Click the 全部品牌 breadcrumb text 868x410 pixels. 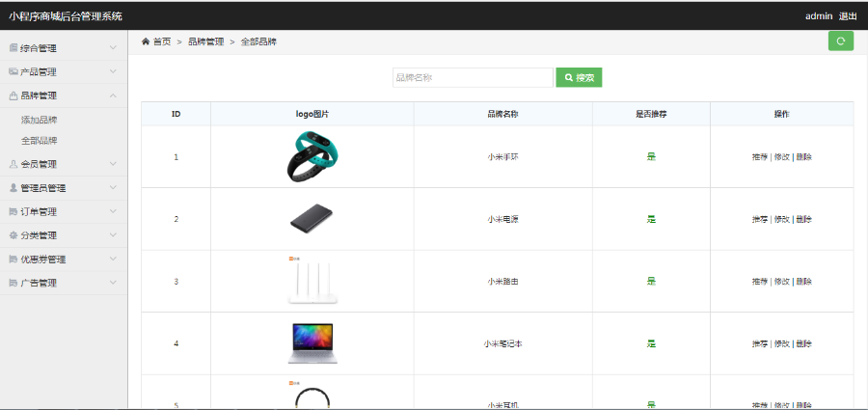click(258, 41)
